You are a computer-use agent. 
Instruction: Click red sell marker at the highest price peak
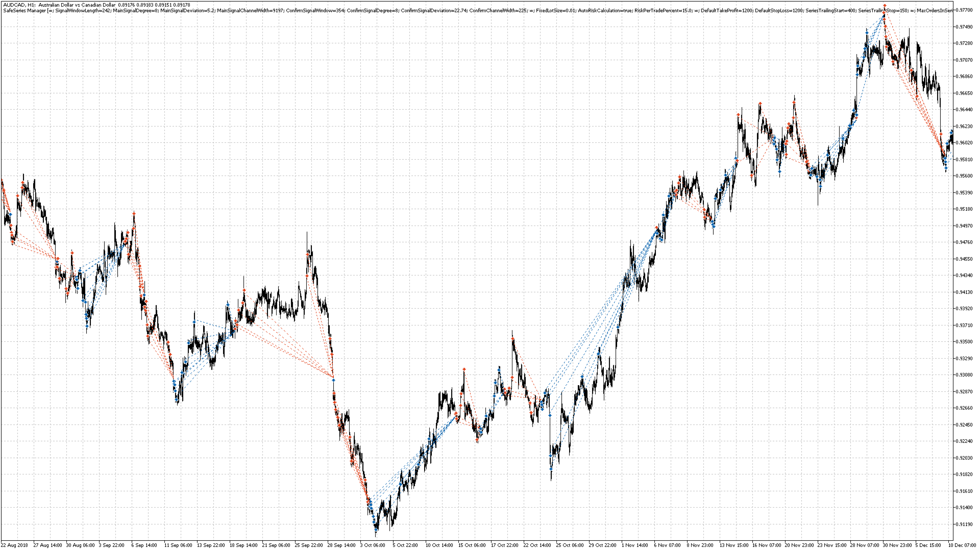885,6
